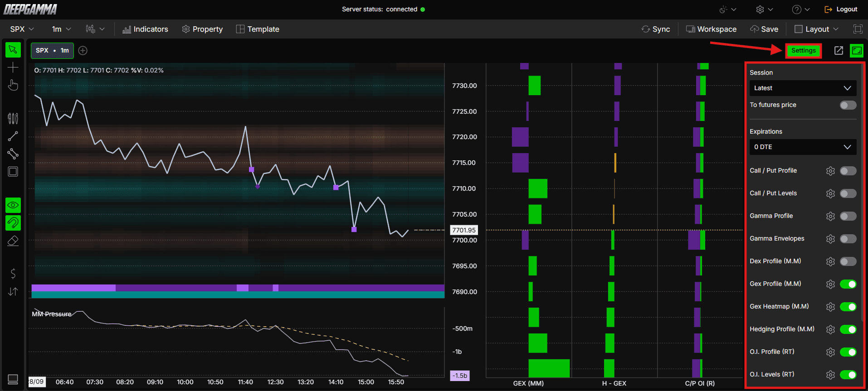Open Call / Put Levels gear settings

pos(830,193)
